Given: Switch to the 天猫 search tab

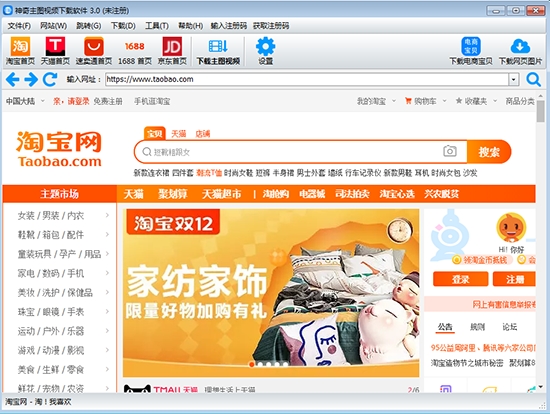Looking at the screenshot, I should 179,134.
